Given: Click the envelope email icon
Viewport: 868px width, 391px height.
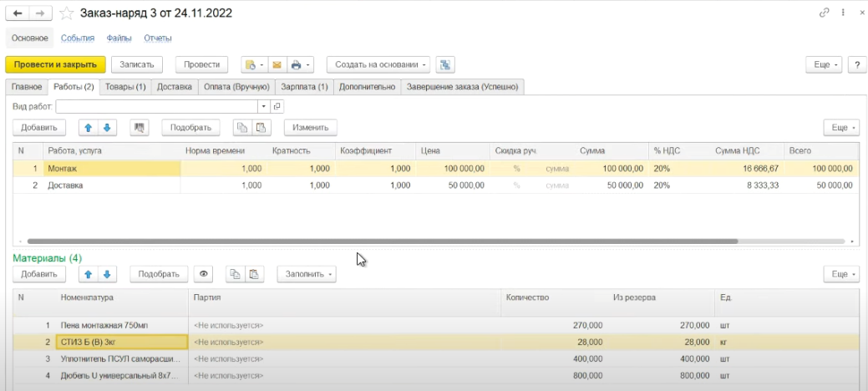Looking at the screenshot, I should coord(276,64).
